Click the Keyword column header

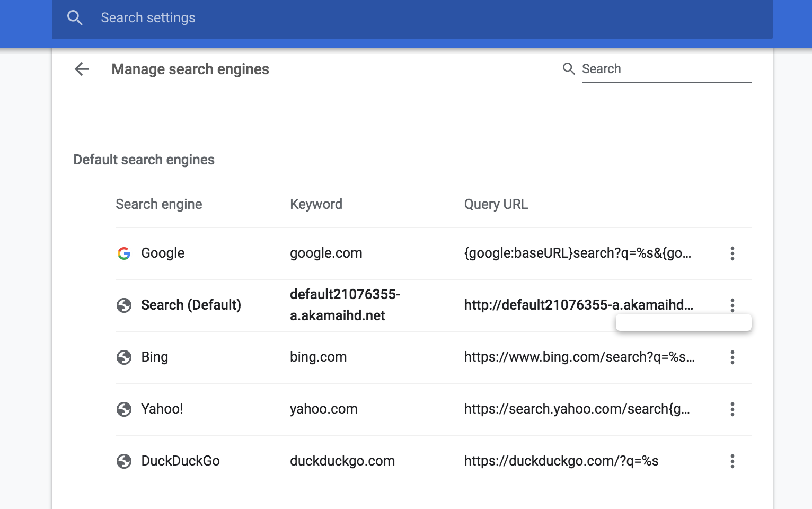(x=316, y=205)
